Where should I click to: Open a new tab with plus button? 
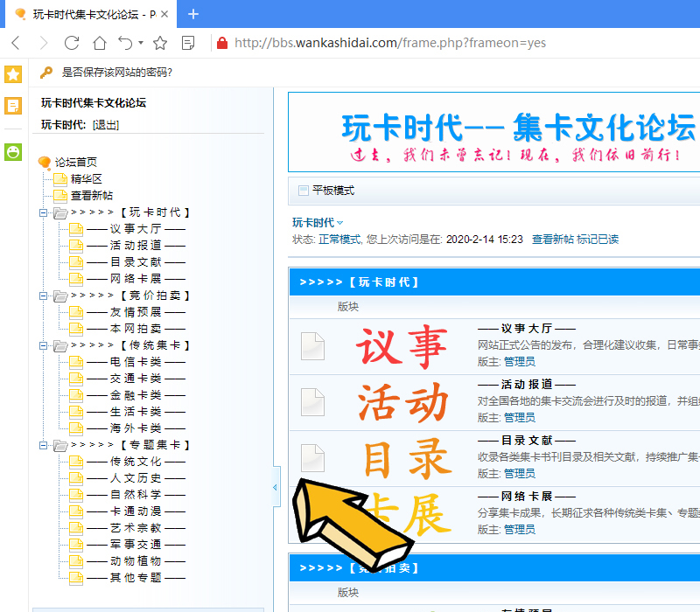[193, 14]
